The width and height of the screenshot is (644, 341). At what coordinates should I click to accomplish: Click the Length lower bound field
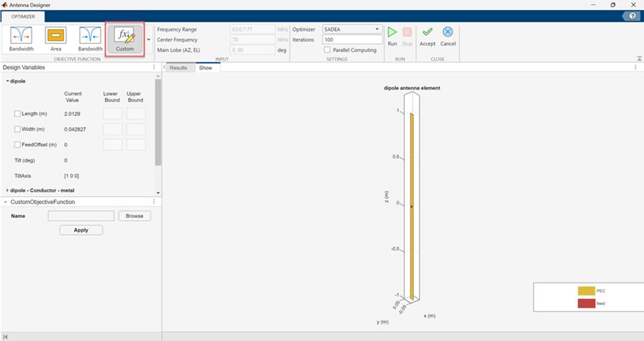[112, 114]
